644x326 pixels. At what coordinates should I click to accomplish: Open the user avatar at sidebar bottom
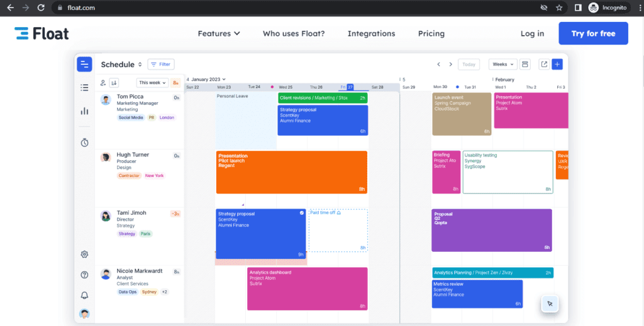point(84,314)
